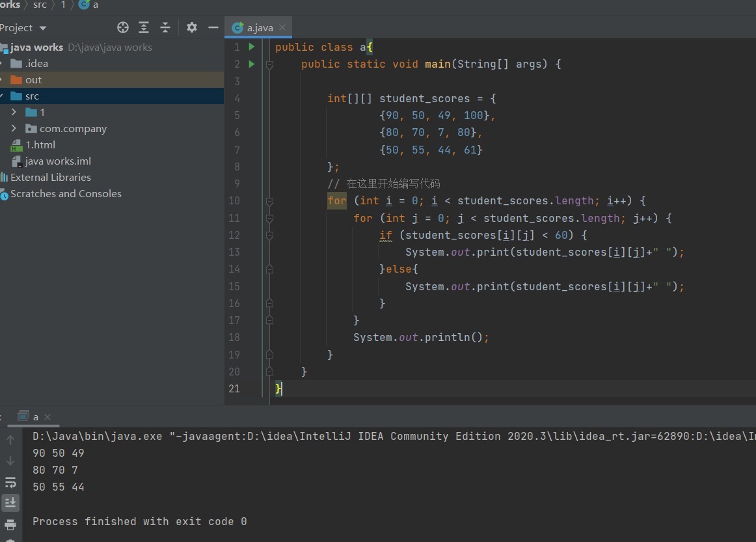
Task: Click the Down the stack trace arrow
Action: tap(10, 461)
